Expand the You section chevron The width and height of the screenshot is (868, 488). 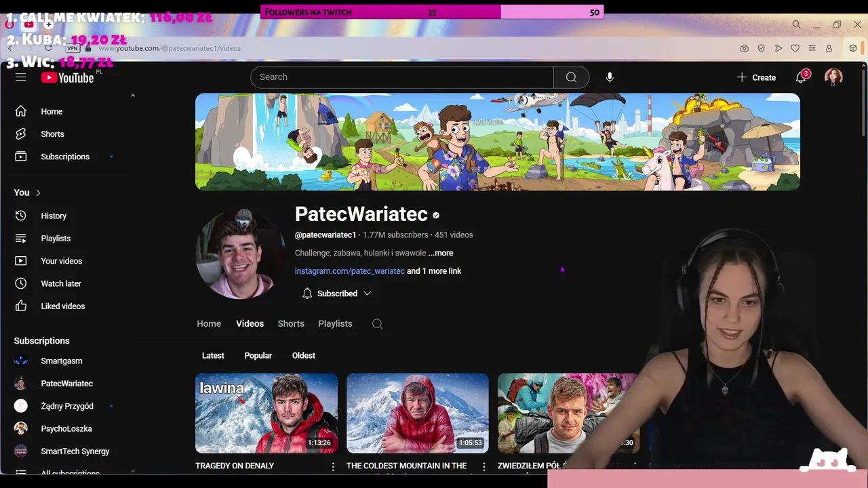[x=38, y=193]
